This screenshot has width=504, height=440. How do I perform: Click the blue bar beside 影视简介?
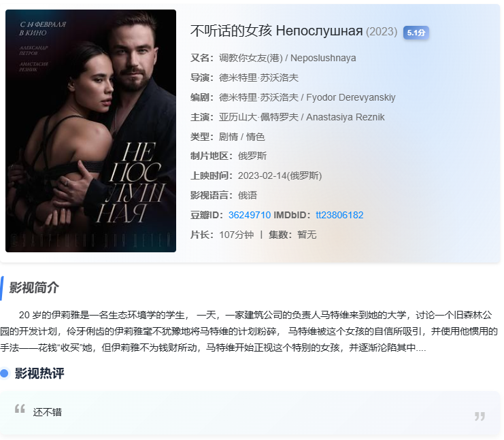1,288
